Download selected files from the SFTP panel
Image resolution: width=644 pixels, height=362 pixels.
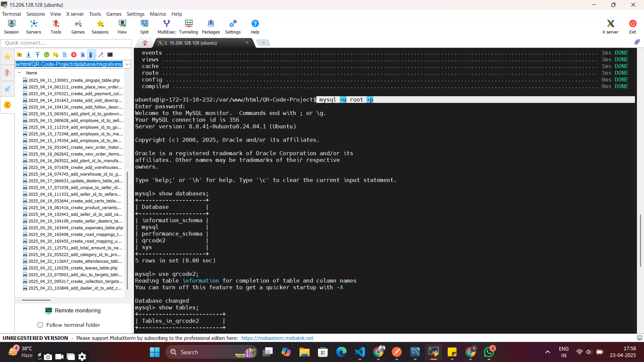click(29, 55)
